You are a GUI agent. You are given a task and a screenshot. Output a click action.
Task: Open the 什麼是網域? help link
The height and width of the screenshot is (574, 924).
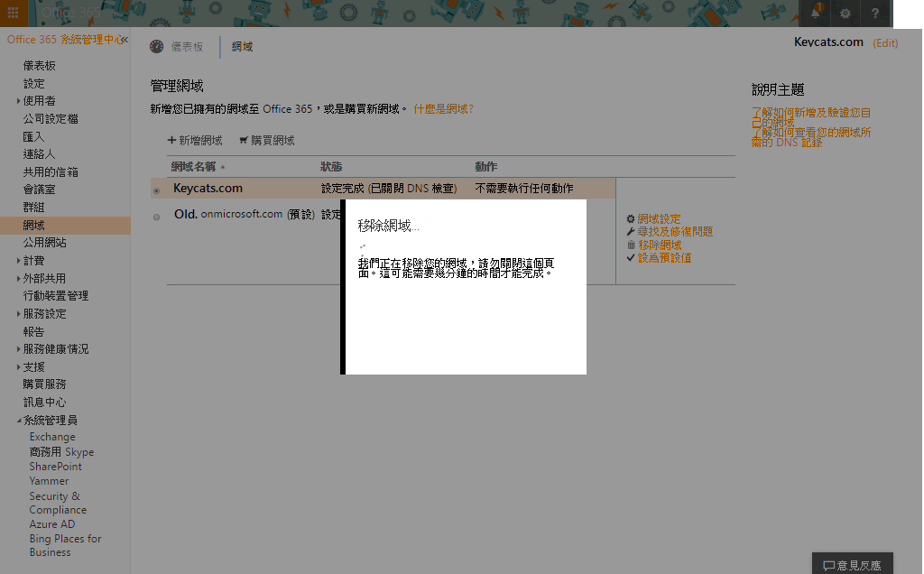(444, 109)
